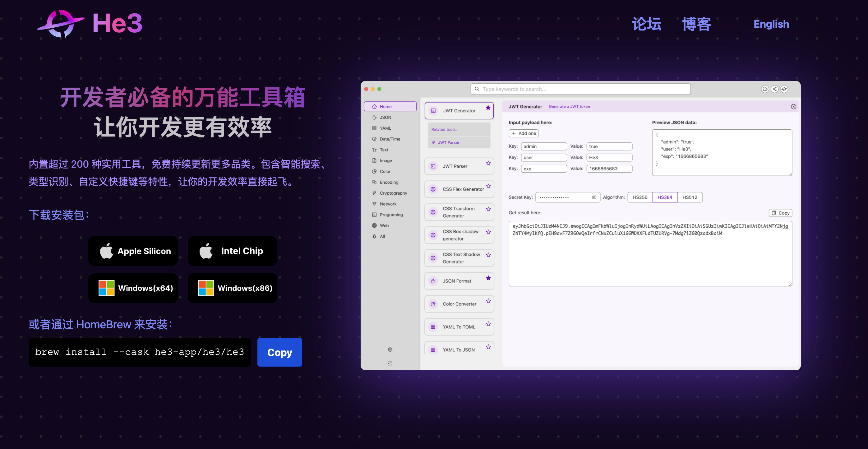Open the 博客 blog page

(x=695, y=24)
